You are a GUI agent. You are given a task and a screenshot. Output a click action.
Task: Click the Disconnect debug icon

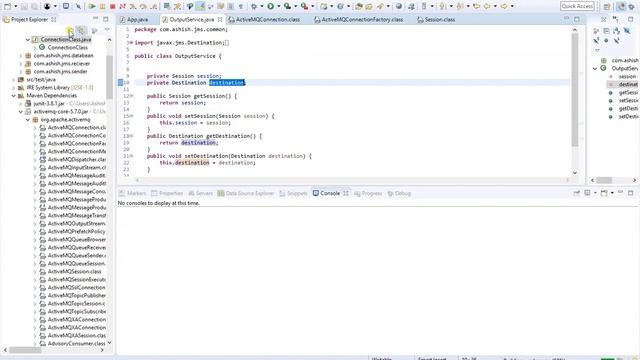pos(122,6)
